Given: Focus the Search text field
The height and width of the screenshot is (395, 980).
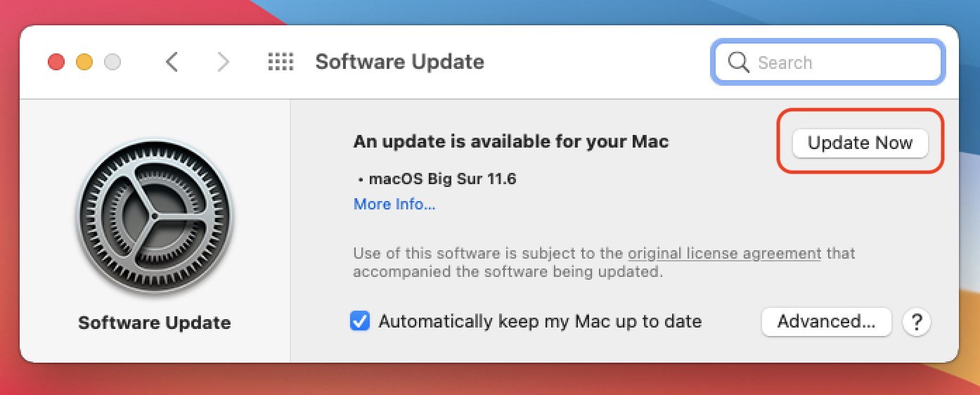Looking at the screenshot, I should coord(827,63).
